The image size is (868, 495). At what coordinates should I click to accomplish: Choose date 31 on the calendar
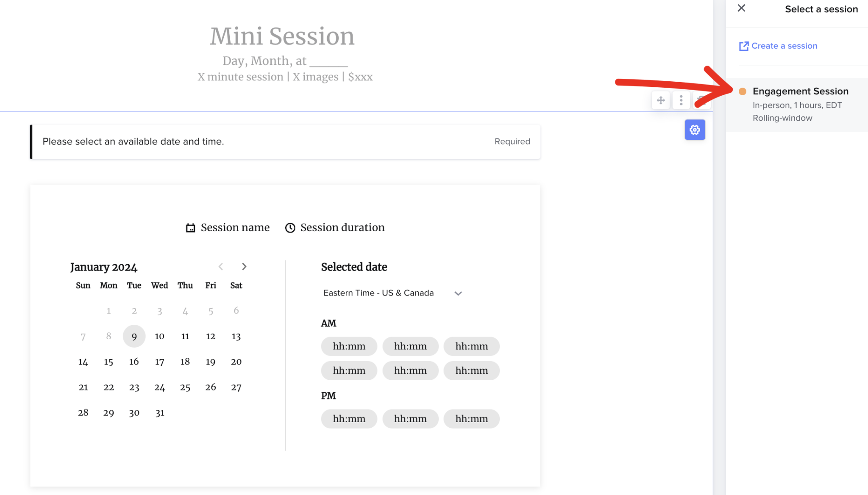(159, 412)
